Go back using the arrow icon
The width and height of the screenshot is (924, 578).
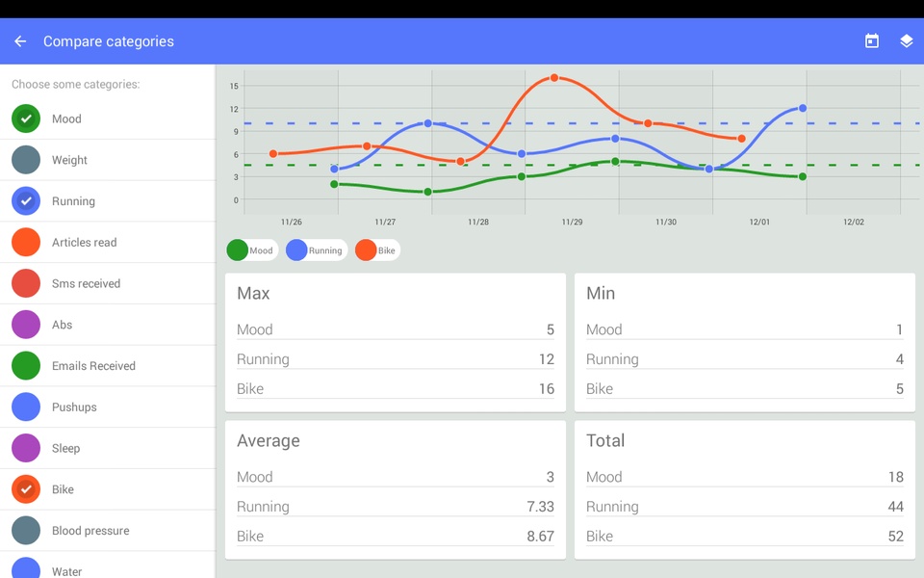[x=20, y=41]
